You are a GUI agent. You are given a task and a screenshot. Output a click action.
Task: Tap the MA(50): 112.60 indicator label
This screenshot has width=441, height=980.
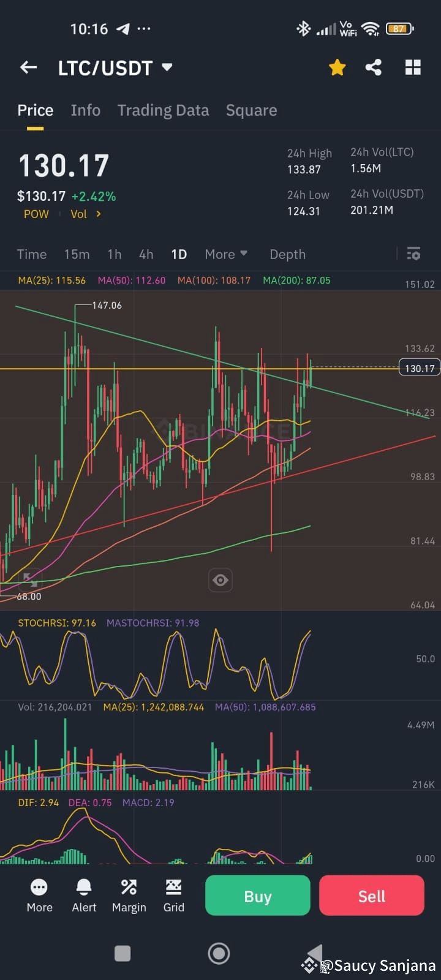coord(132,281)
